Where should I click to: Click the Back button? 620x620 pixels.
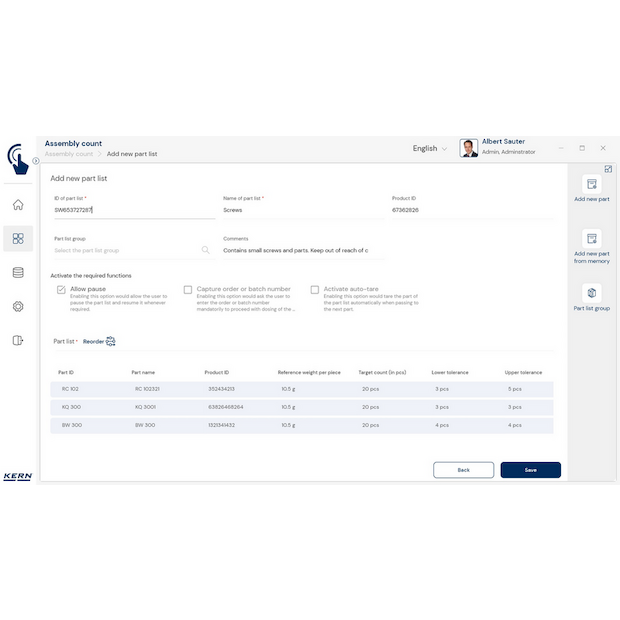463,470
